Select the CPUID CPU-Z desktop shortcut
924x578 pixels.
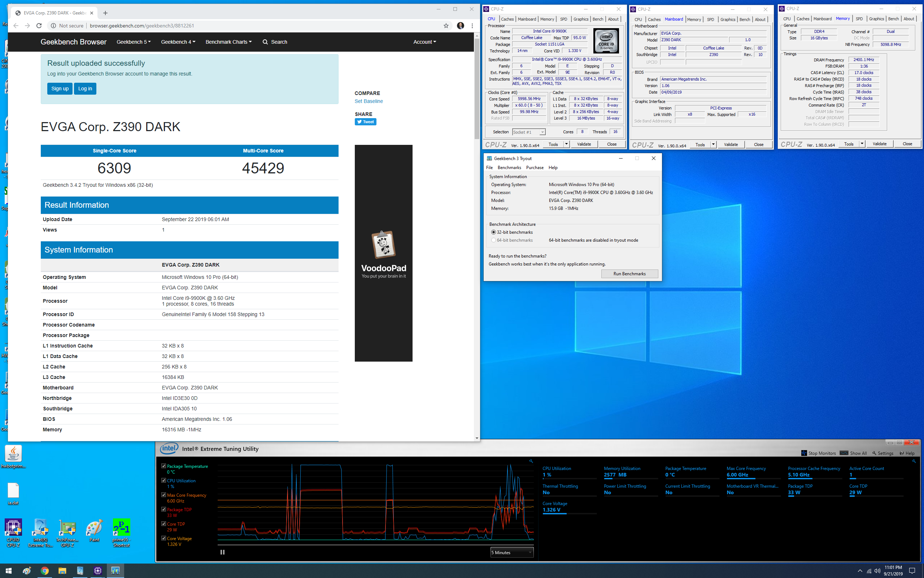(13, 533)
